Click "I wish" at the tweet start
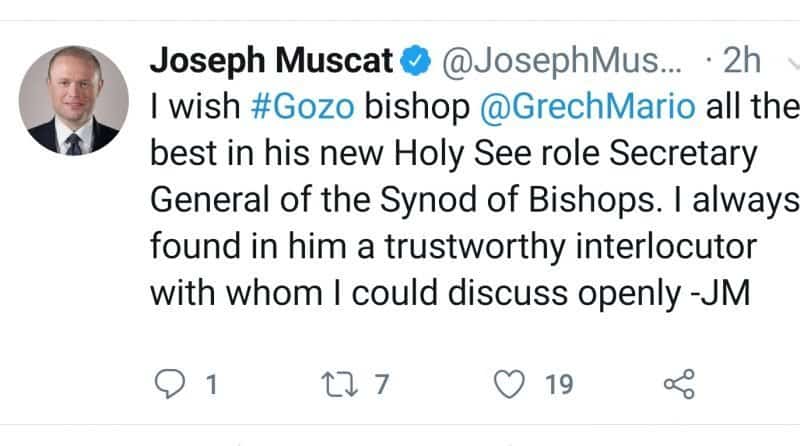Screen dimensions: 800x446 192,107
